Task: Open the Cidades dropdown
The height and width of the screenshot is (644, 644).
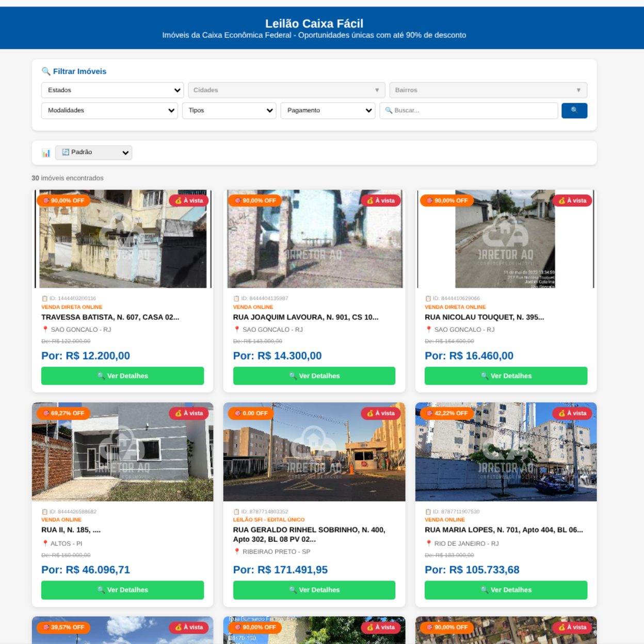Action: (x=286, y=90)
